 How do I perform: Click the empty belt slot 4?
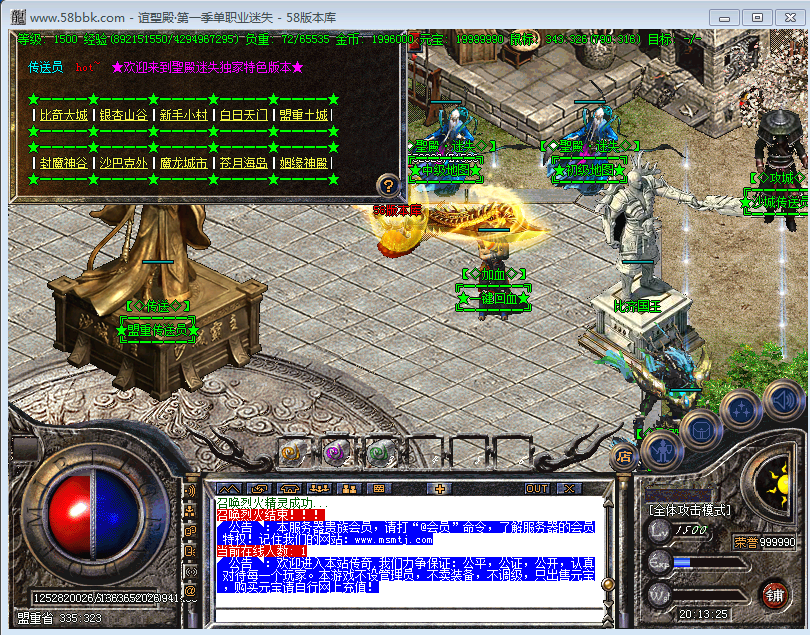coord(426,453)
